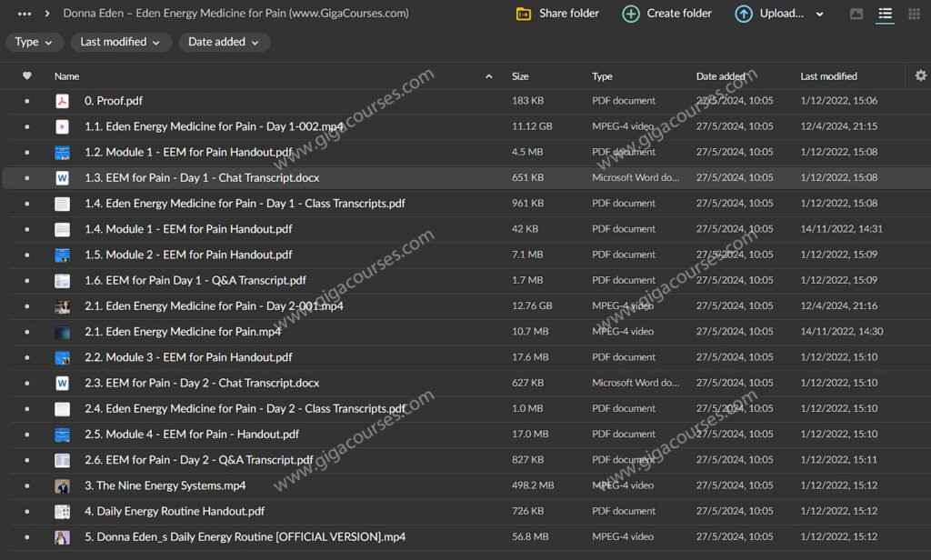Select 1.6. EEM for Pain Day 1 Q&A Transcript
Image resolution: width=931 pixels, height=560 pixels.
195,280
